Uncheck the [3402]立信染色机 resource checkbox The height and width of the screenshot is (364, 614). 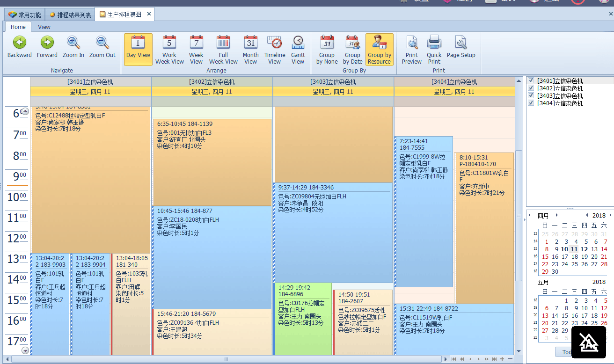531,88
